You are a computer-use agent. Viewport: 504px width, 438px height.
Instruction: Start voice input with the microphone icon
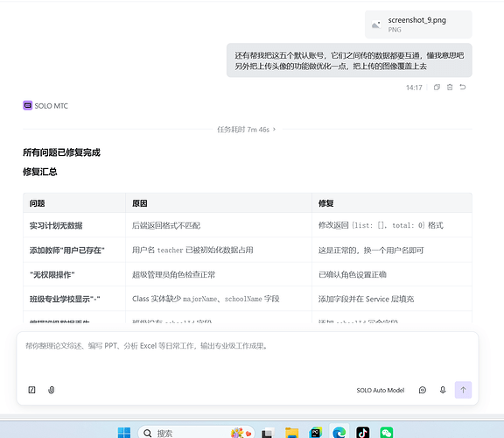[x=443, y=390]
